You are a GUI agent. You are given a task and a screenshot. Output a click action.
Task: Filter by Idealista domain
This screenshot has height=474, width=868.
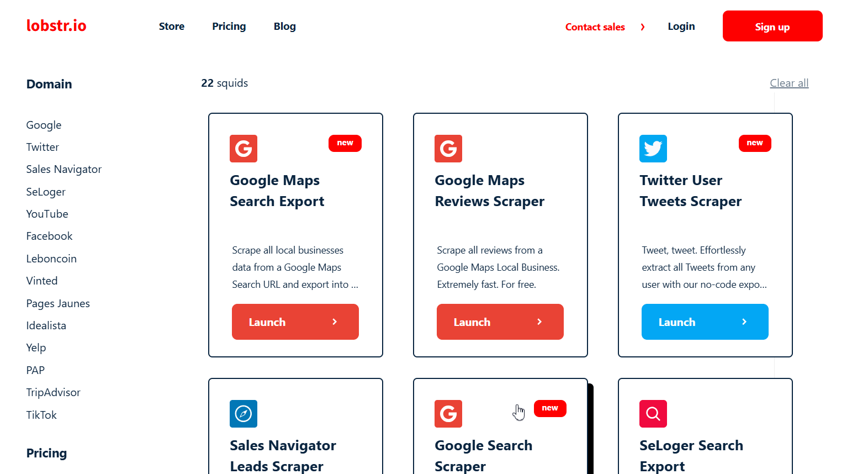(46, 326)
